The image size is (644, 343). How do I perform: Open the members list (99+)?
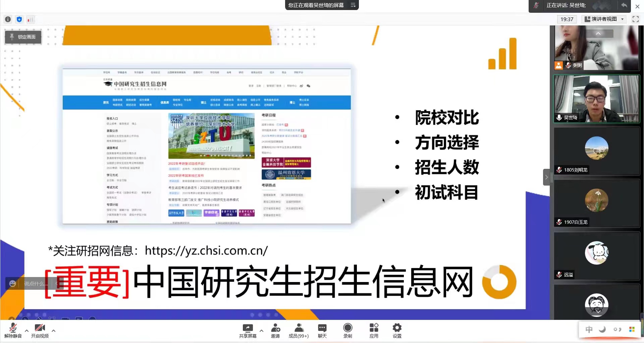(299, 330)
